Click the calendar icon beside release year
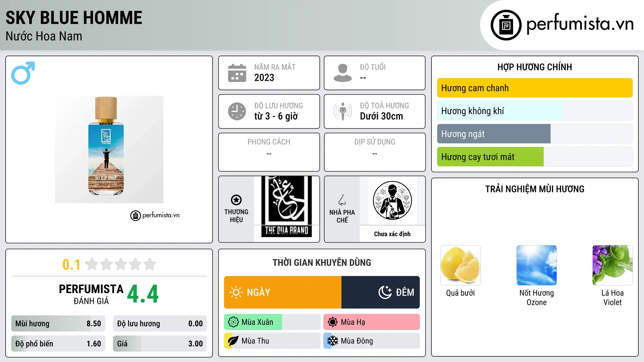 coord(237,73)
